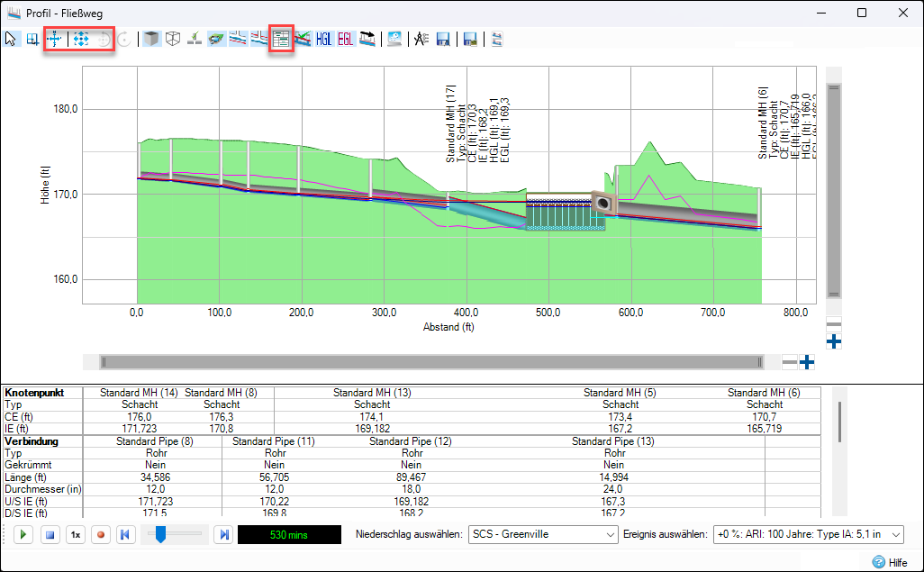
Task: Toggle solid 3D cube display
Action: pyautogui.click(x=152, y=40)
